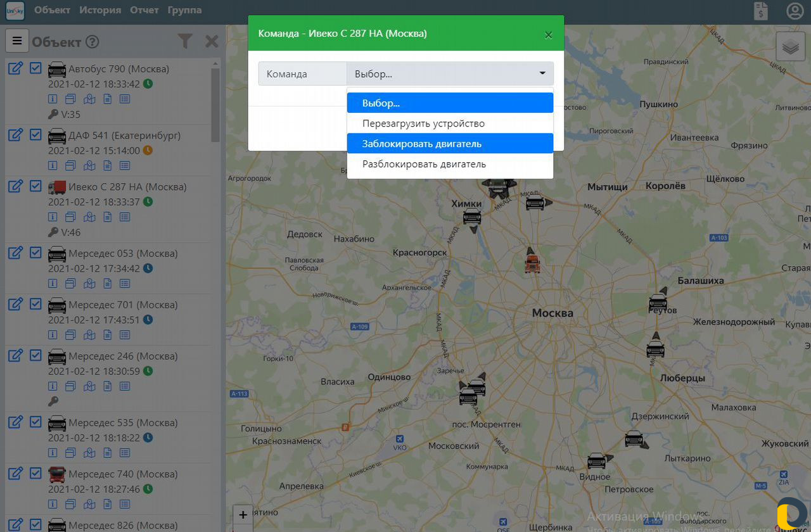This screenshot has width=811, height=532.
Task: Open the filter funnel in object panel
Action: [x=184, y=42]
